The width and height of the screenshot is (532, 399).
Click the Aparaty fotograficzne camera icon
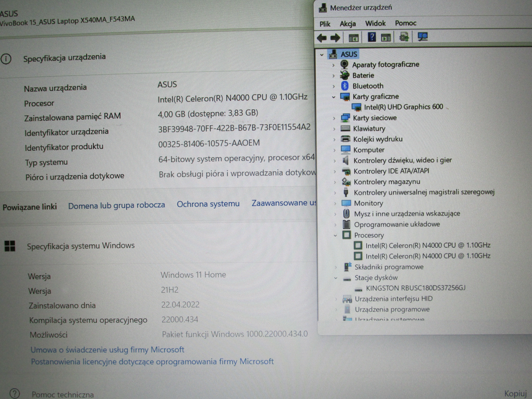(x=344, y=65)
